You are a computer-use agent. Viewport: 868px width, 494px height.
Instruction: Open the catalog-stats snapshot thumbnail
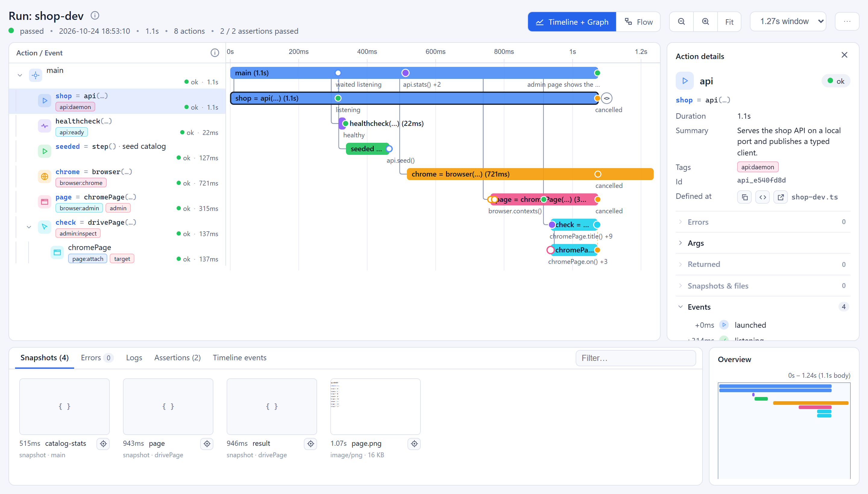click(x=64, y=406)
